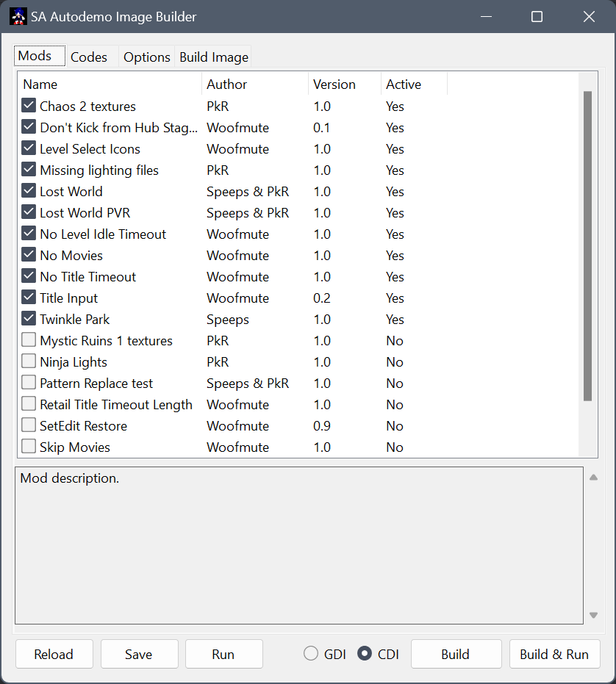Enable the Ninja Lights mod checkbox
Image resolution: width=616 pixels, height=684 pixels.
[29, 361]
